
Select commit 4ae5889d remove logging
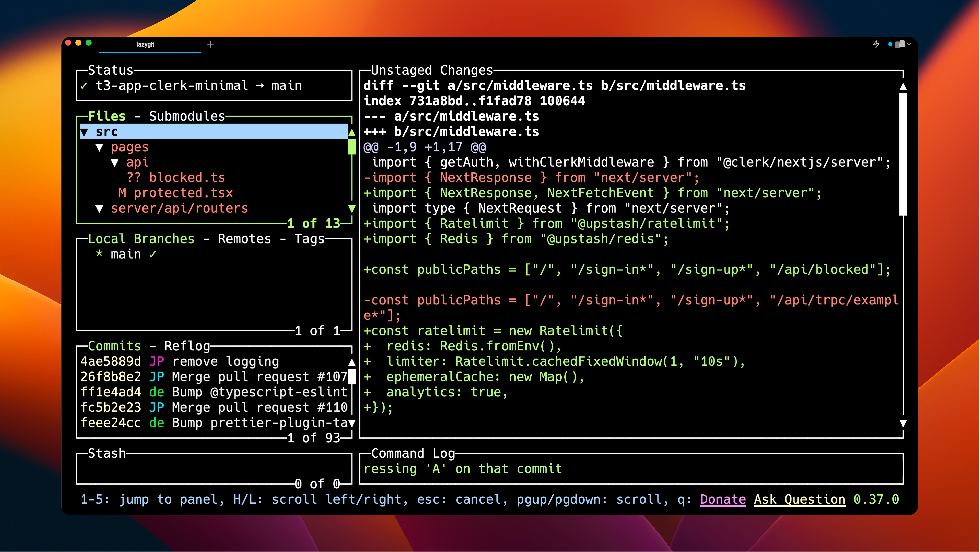(x=214, y=362)
